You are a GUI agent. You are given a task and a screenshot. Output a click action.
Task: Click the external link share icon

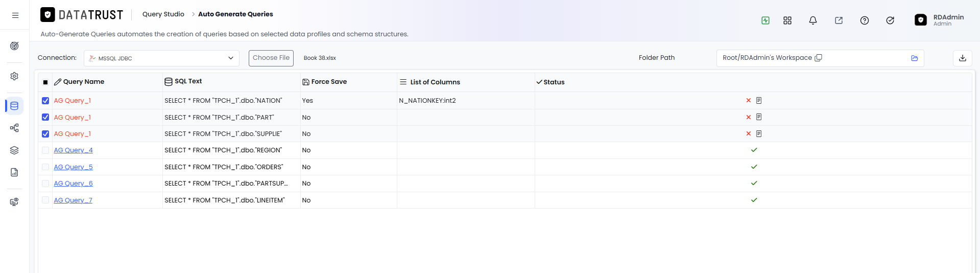pos(839,20)
